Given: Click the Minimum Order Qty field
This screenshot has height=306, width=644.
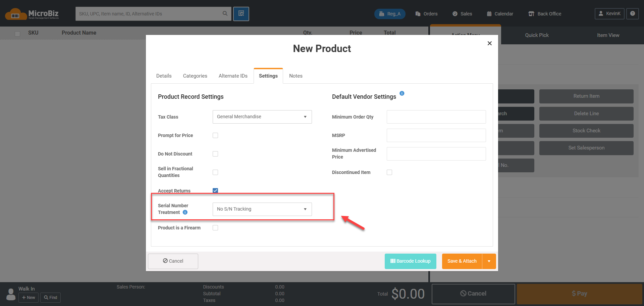Looking at the screenshot, I should pos(436,117).
